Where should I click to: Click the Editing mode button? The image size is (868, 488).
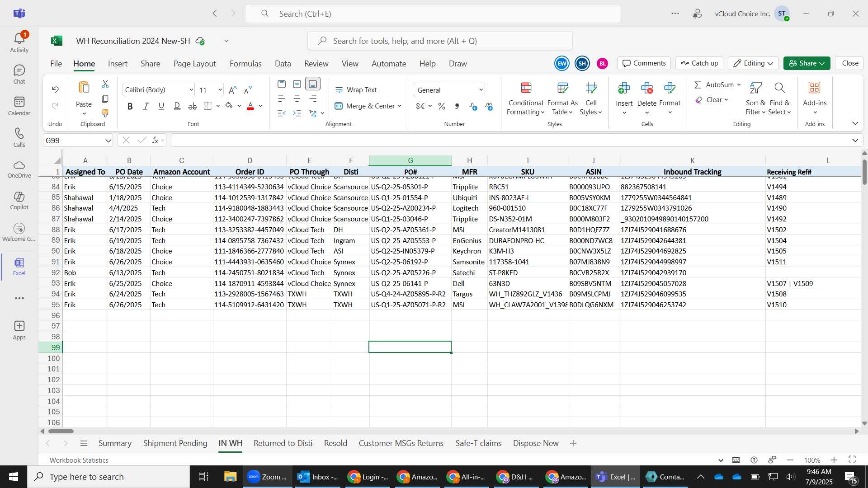(x=753, y=63)
